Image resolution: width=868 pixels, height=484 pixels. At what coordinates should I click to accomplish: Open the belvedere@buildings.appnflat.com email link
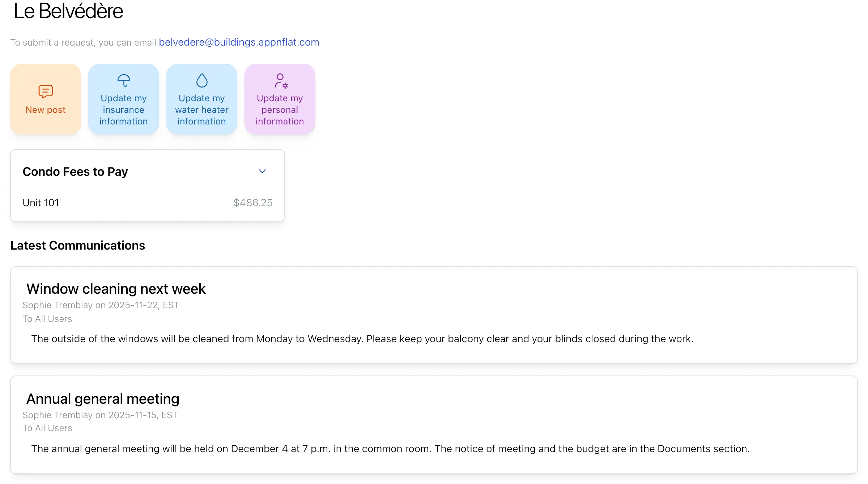[x=239, y=42]
